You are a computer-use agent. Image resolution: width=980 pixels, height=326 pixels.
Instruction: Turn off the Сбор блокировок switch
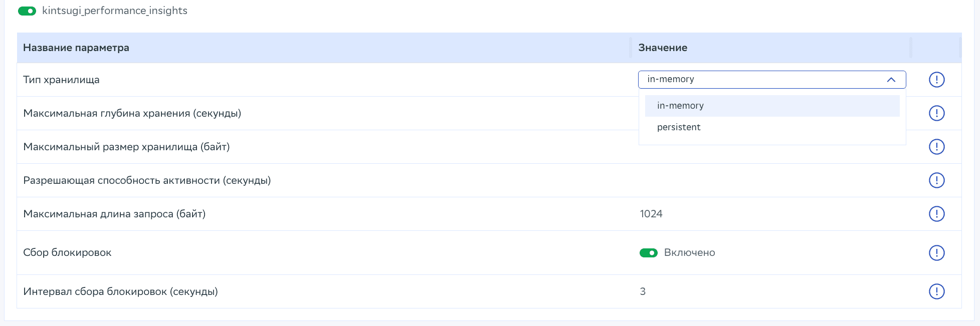pos(648,253)
